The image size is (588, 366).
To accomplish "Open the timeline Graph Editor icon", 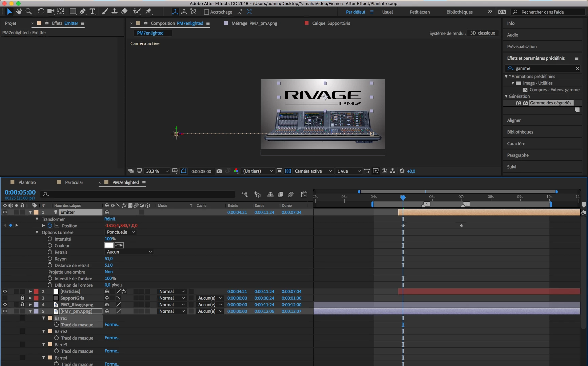I will (304, 195).
